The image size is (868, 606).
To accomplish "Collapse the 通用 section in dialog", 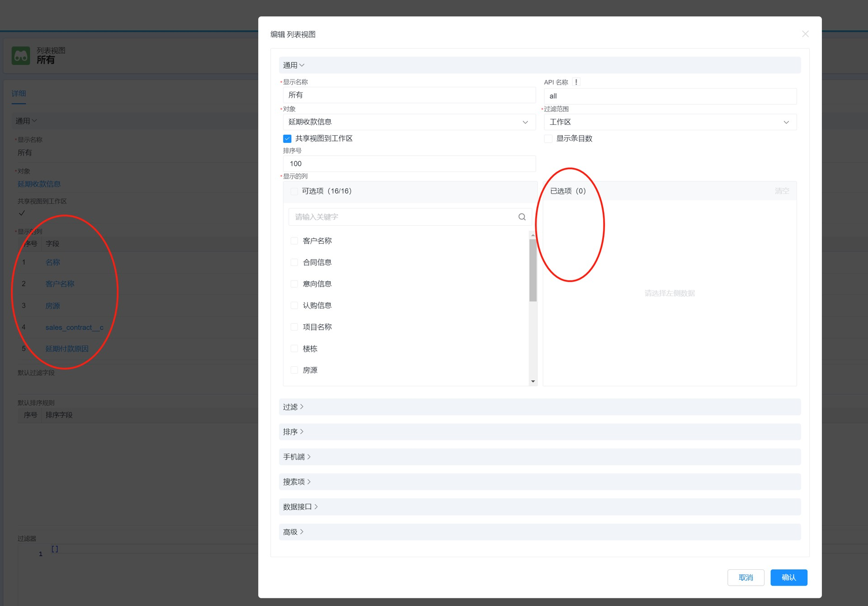I will click(x=293, y=65).
